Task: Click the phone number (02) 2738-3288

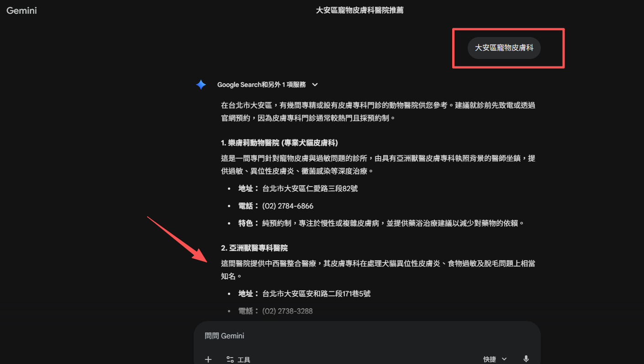Action: pos(287,311)
